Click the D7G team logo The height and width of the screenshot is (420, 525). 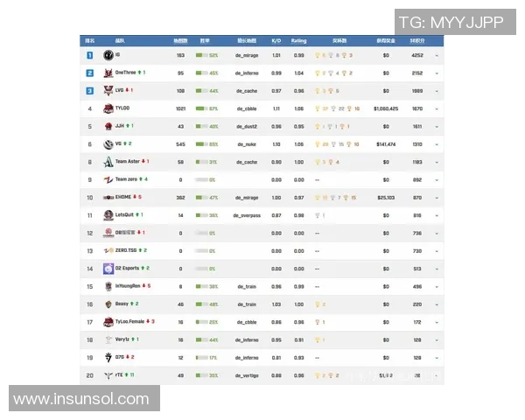[108, 358]
